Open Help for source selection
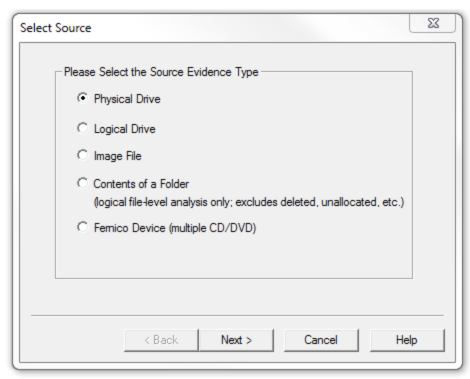The width and height of the screenshot is (470, 379). pos(407,340)
